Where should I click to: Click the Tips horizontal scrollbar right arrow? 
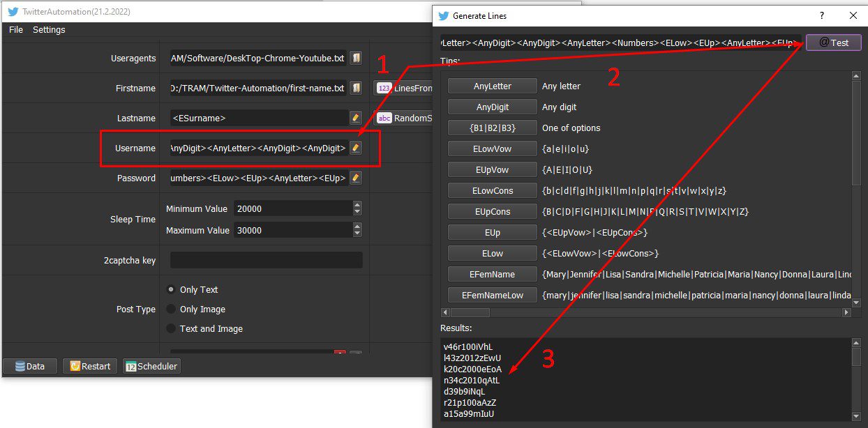[x=846, y=312]
